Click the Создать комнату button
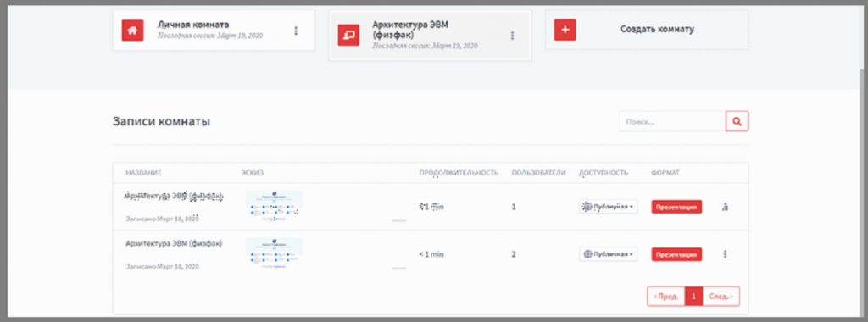This screenshot has height=322, width=868. point(646,30)
